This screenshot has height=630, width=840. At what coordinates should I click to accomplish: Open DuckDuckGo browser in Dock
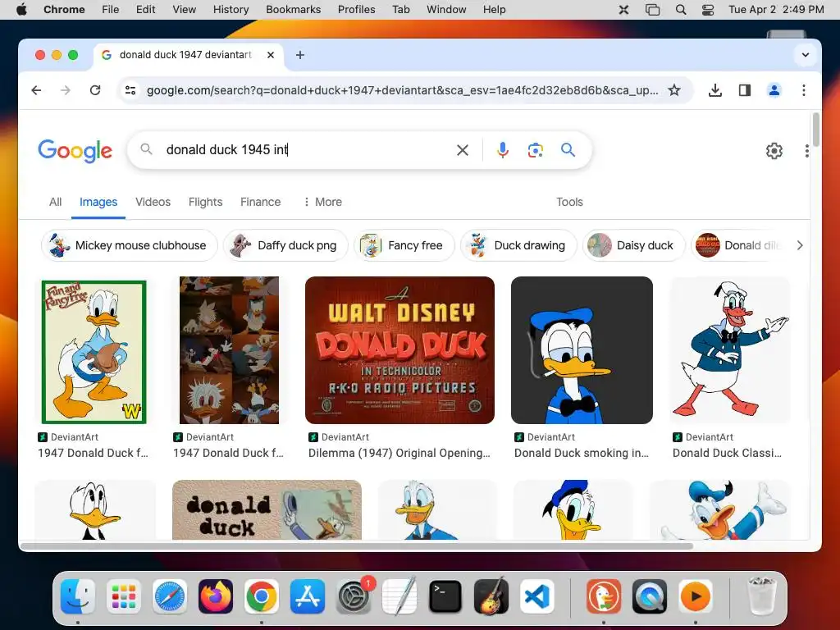point(603,596)
